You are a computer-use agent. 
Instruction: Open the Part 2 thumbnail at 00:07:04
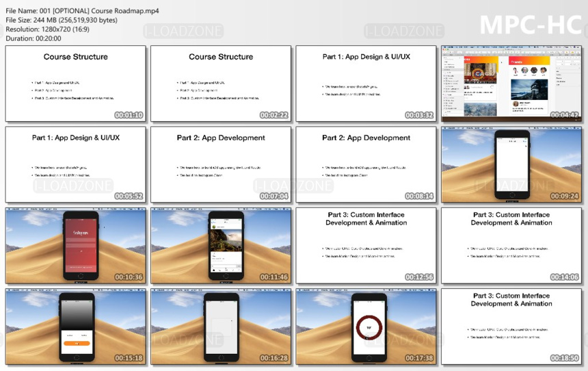point(221,165)
